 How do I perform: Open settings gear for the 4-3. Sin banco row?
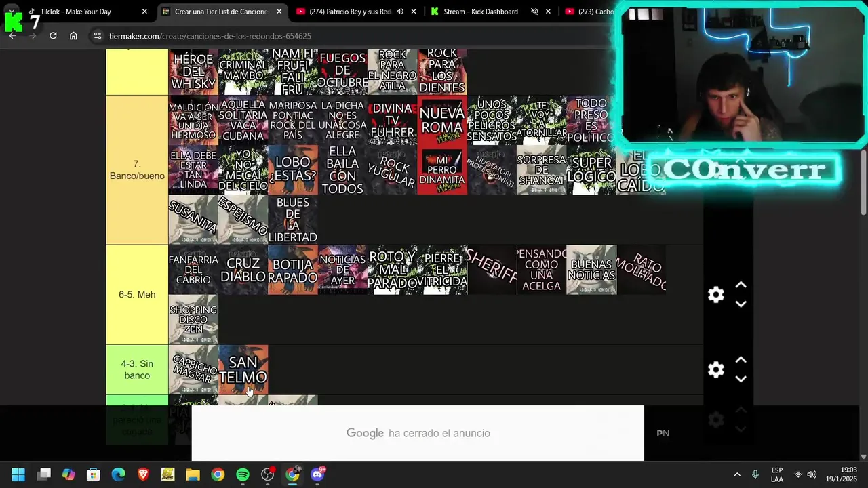pyautogui.click(x=716, y=369)
